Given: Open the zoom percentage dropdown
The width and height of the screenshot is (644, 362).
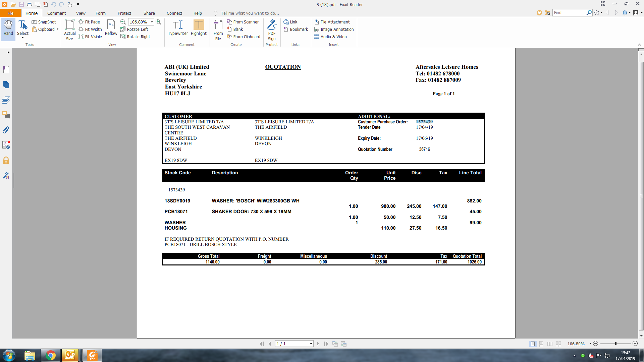Looking at the screenshot, I should [152, 22].
